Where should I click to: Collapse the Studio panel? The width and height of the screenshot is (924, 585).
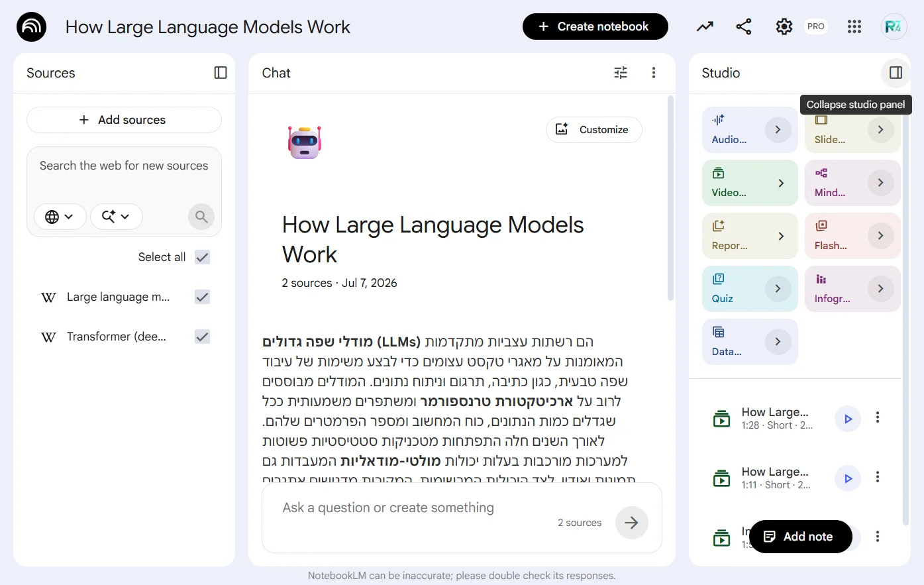click(896, 73)
